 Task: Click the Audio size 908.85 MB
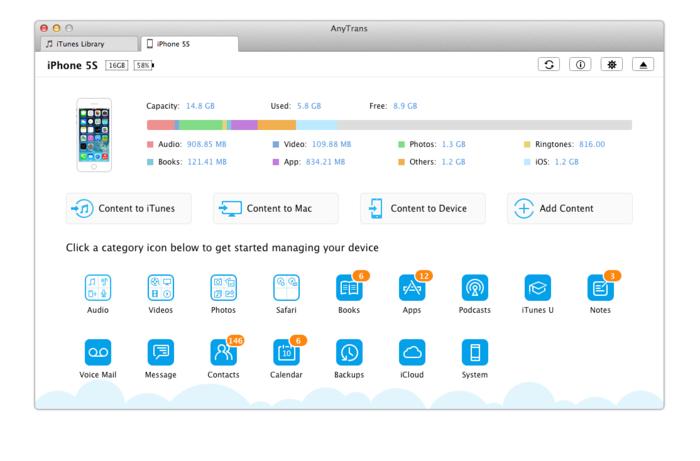[x=207, y=144]
